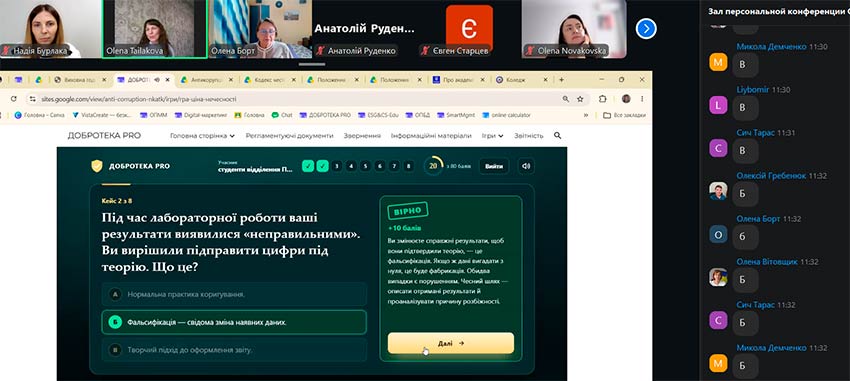Open the site search magnifier icon
The width and height of the screenshot is (850, 381).
coord(557,135)
